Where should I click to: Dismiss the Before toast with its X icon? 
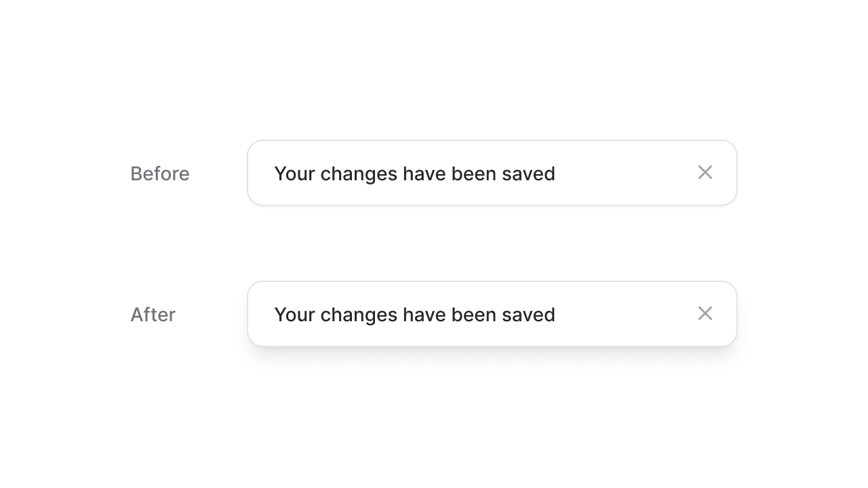pos(705,173)
